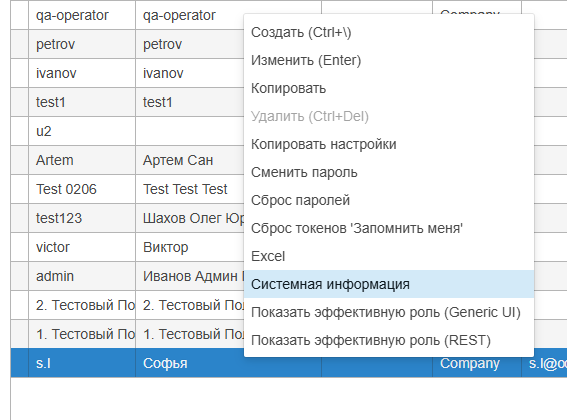Click Шахов Олег name cell
Image resolution: width=567 pixels, height=420 pixels.
pyautogui.click(x=190, y=218)
